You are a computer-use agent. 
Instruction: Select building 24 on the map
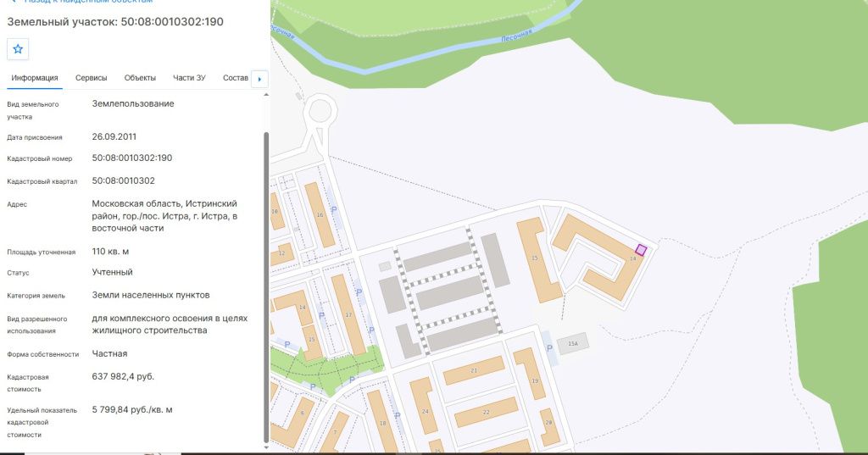424,406
